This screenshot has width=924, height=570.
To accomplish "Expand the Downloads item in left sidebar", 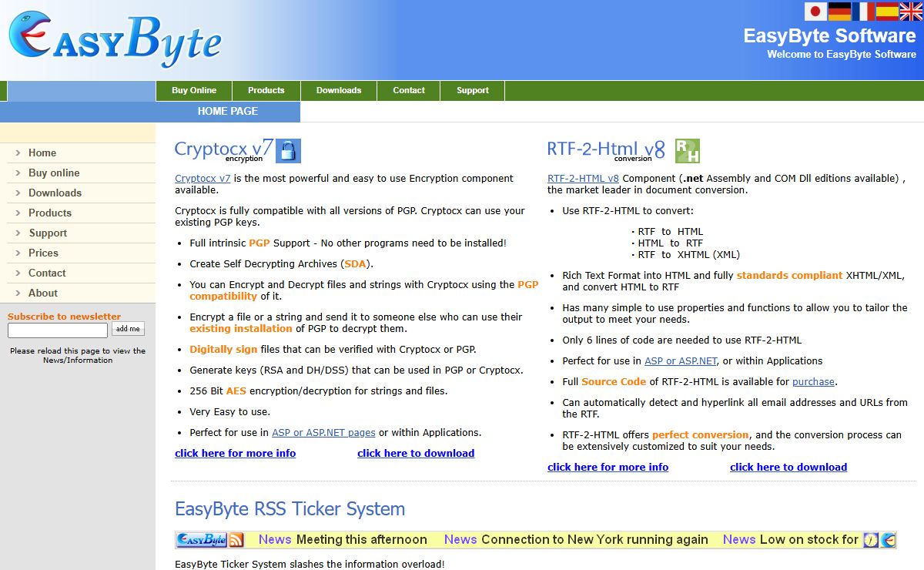I will [x=55, y=193].
